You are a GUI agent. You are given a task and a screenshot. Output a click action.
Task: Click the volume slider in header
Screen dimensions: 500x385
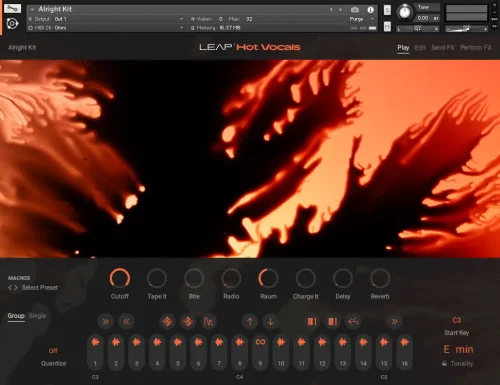467,29
